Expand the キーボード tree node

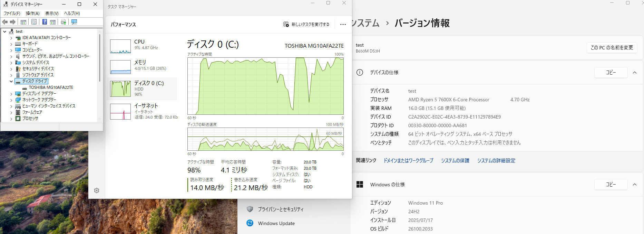click(11, 44)
